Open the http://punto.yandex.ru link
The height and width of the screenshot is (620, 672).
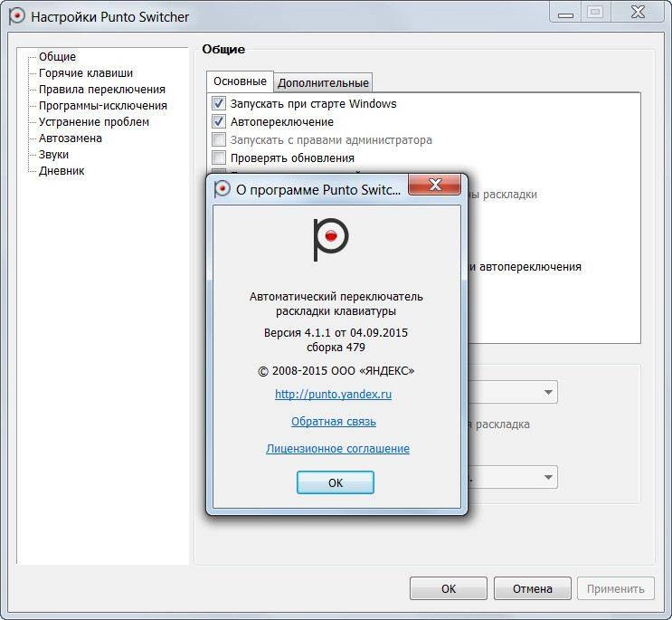point(333,394)
